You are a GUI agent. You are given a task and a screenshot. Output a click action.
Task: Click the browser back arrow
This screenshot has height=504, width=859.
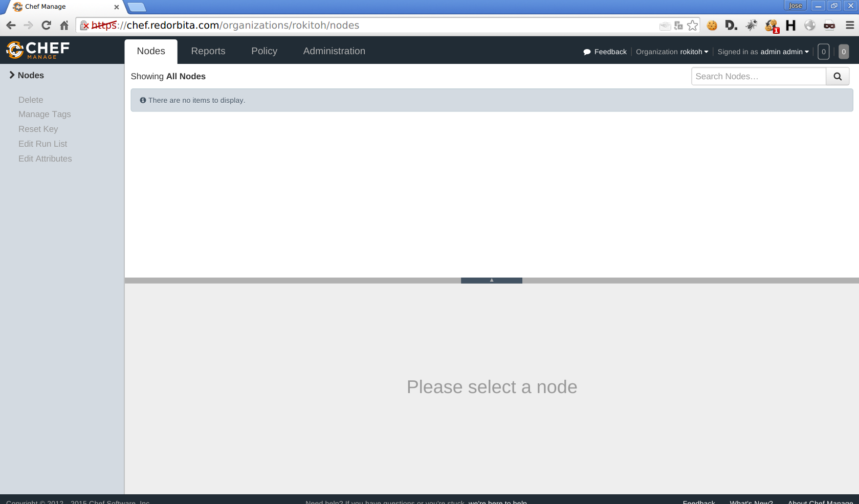coord(11,25)
